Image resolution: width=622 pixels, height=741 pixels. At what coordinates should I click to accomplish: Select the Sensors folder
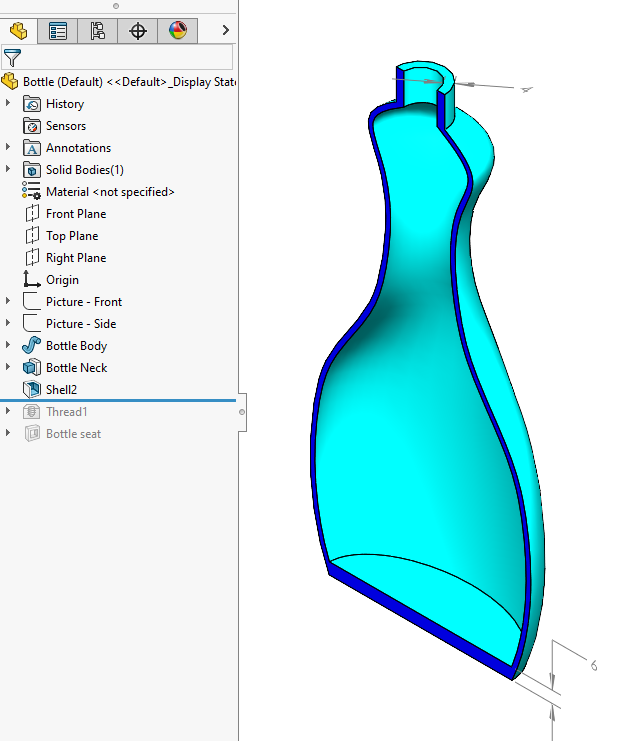[65, 126]
